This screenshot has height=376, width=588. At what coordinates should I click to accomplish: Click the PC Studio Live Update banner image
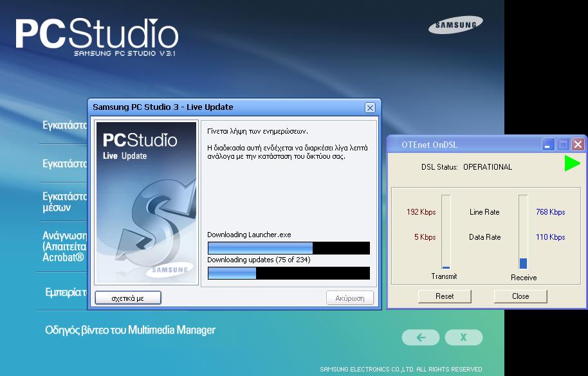click(146, 202)
